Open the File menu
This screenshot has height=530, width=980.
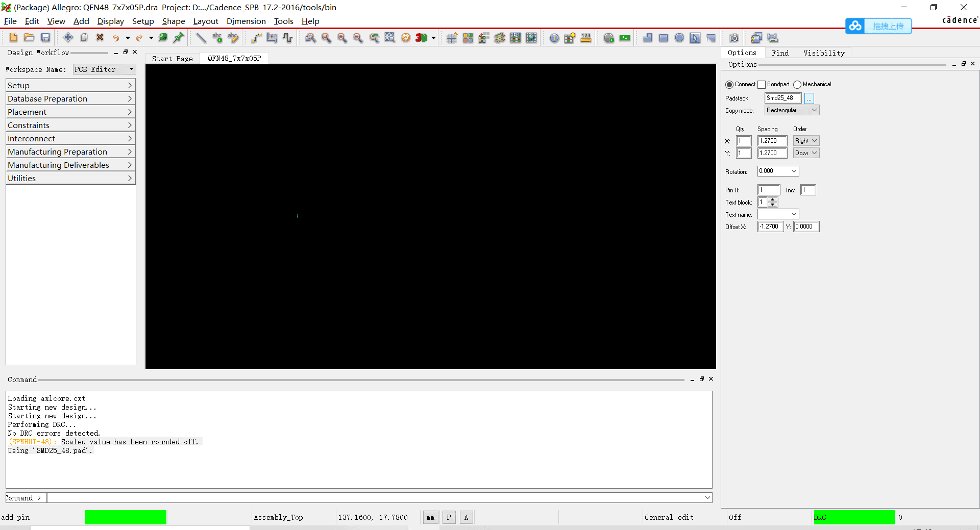coord(10,21)
